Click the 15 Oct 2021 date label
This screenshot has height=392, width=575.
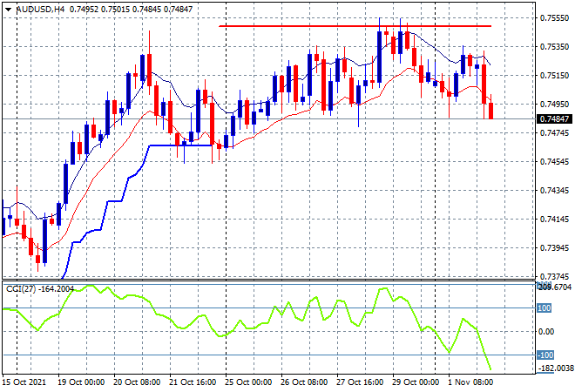24,382
